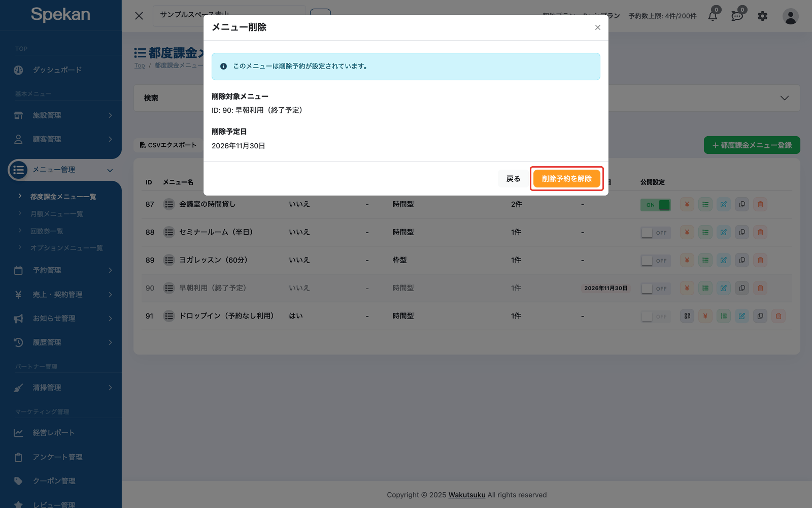Toggle 公開設定 switch for 早朝利用 row

click(655, 289)
